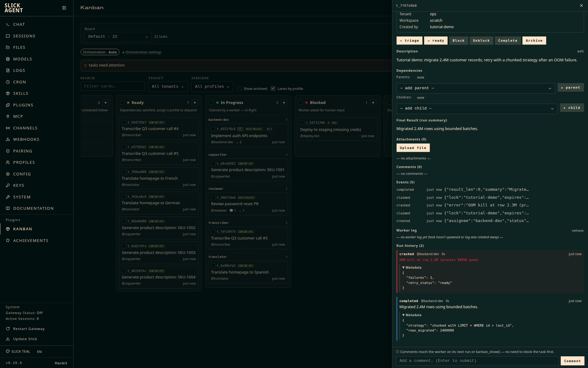Click the Upload file button
588x368 pixels.
coord(413,148)
